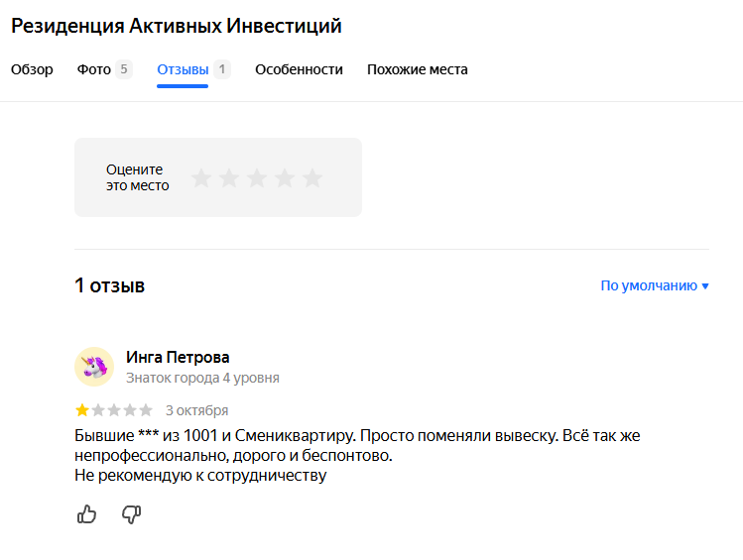Click the Знаток города 4 уровня label
This screenshot has height=560, width=743.
[202, 378]
